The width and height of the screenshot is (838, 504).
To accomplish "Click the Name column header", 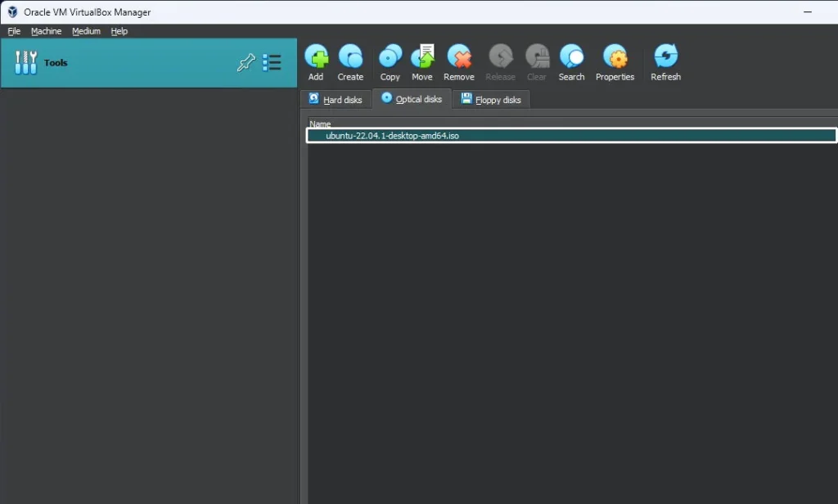I will click(x=320, y=124).
